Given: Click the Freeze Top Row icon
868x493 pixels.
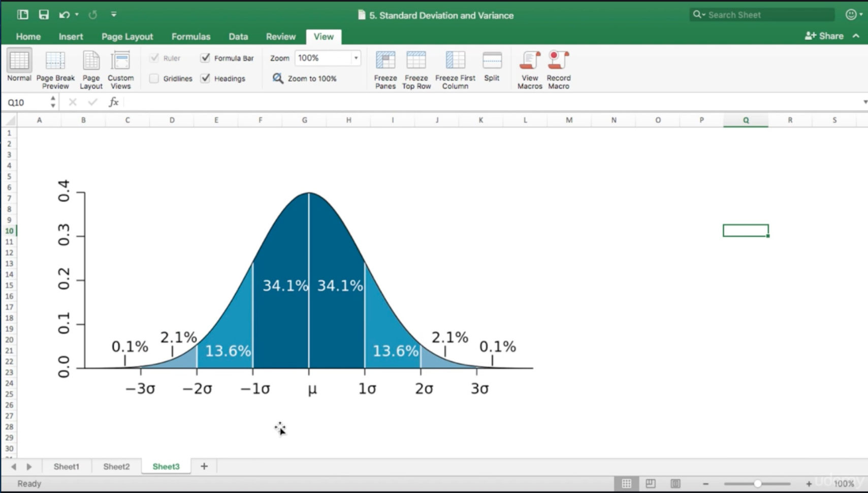Looking at the screenshot, I should tap(416, 61).
